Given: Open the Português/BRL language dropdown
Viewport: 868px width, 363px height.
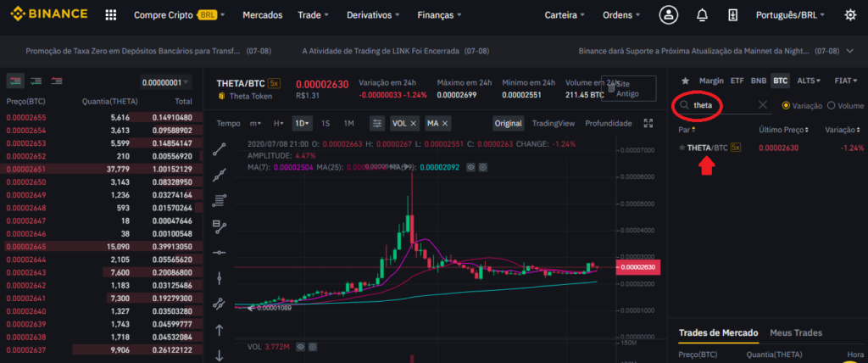Looking at the screenshot, I should [x=790, y=15].
